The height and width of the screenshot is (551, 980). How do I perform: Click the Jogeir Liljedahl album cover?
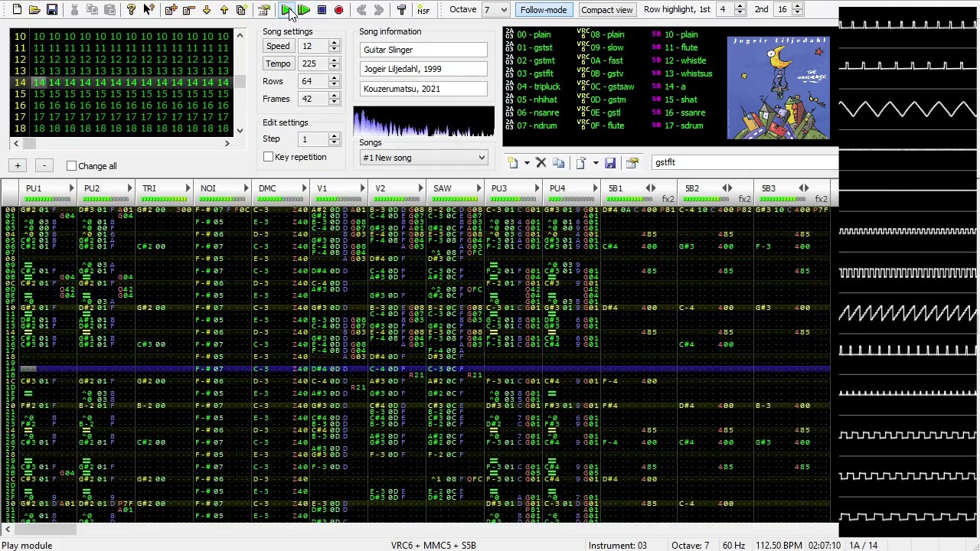778,87
